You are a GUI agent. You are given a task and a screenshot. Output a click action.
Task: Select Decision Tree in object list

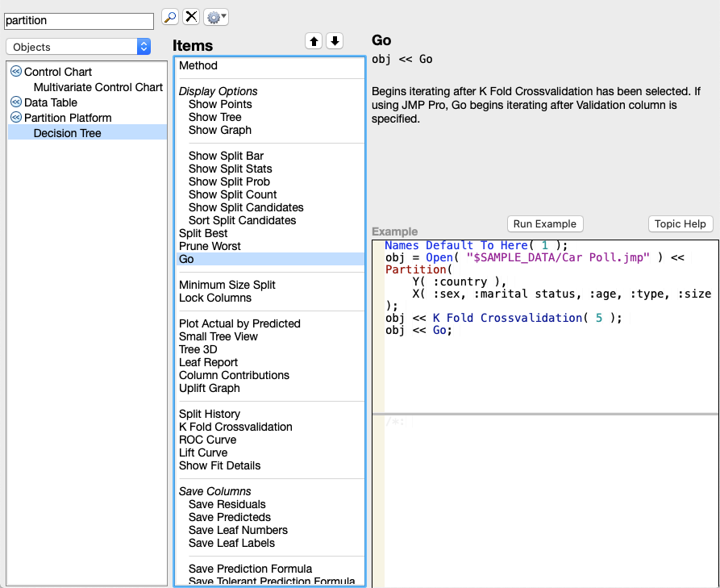[x=67, y=133]
